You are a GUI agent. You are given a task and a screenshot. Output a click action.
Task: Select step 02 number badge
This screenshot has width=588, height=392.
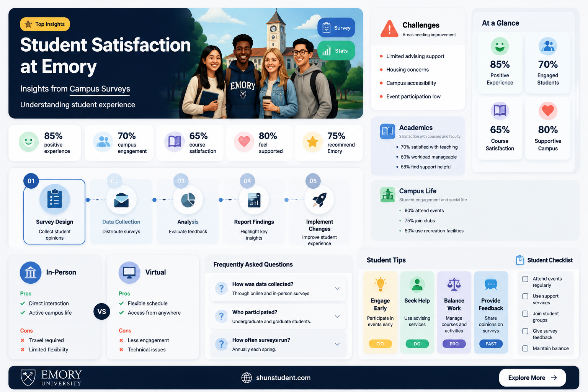click(114, 181)
